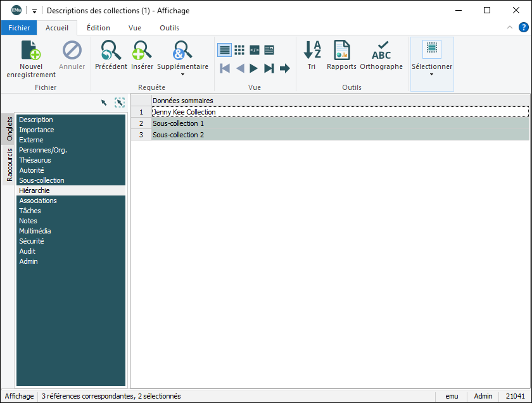Switch to the Raccourcis side tab
Viewport: 532px width, 403px height.
pyautogui.click(x=9, y=164)
